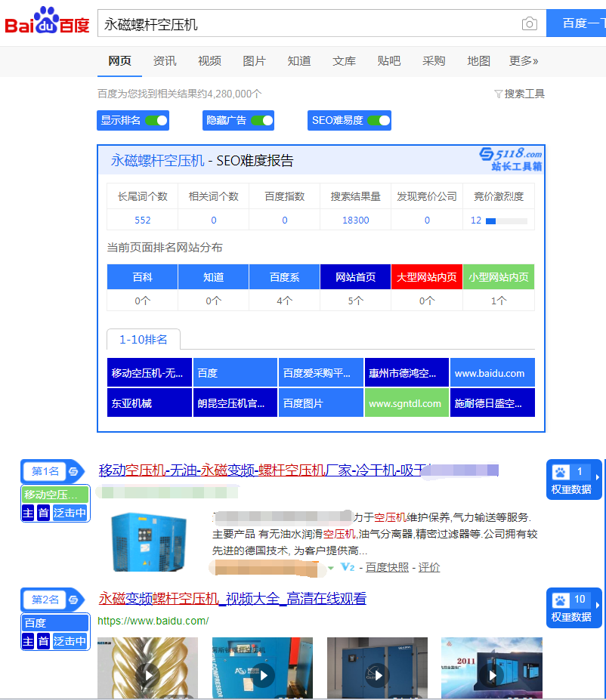
Task: Click the 百度一下 search button
Action: [576, 23]
